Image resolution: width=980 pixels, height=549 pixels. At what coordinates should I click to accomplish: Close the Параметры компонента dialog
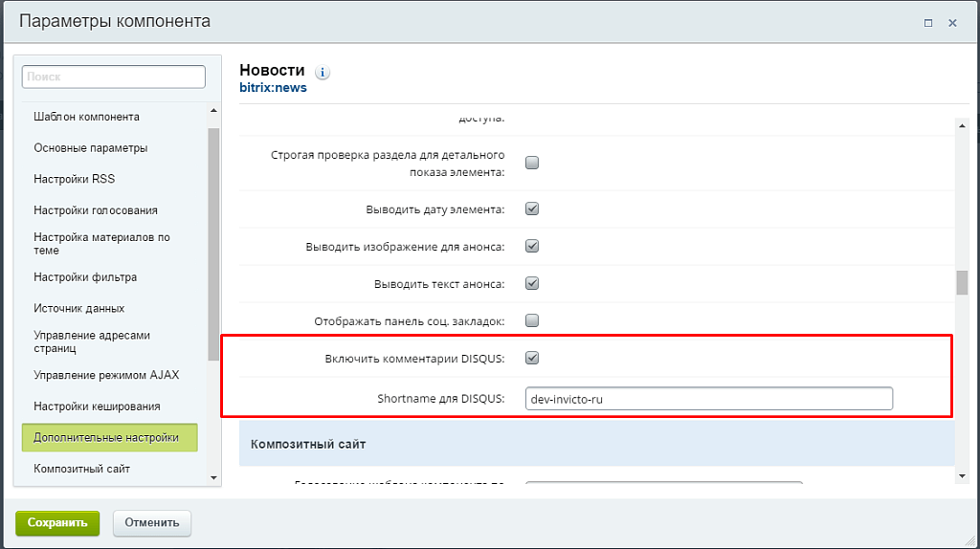pyautogui.click(x=952, y=22)
